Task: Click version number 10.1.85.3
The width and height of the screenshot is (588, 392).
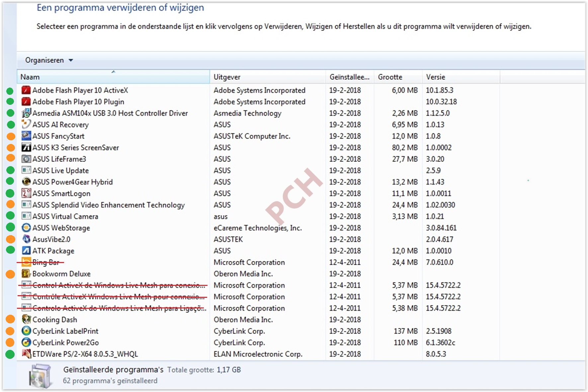Action: point(440,90)
